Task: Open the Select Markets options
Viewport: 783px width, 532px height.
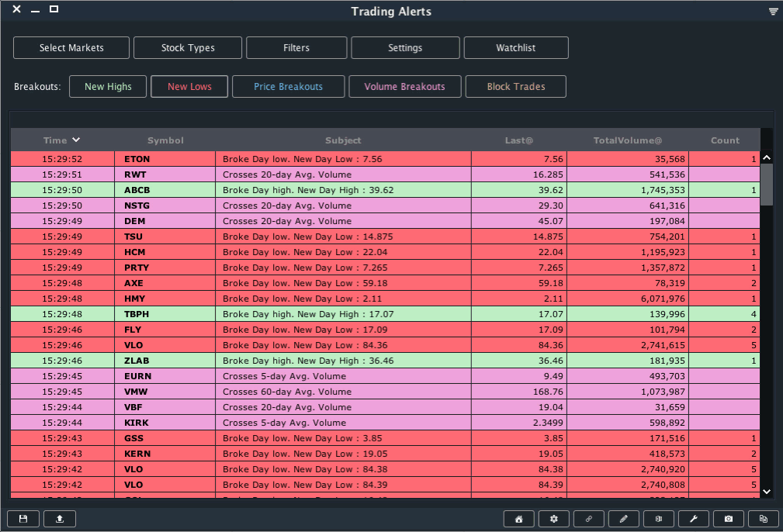Action: (x=71, y=48)
